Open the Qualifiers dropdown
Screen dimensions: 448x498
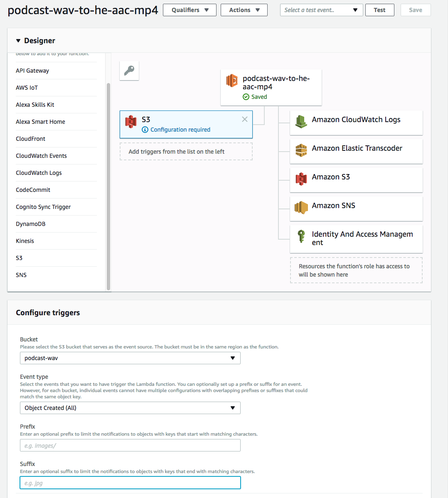click(x=190, y=10)
